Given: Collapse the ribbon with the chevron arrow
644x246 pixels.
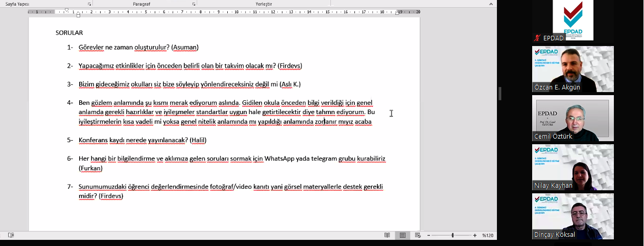Looking at the screenshot, I should click(x=491, y=4).
